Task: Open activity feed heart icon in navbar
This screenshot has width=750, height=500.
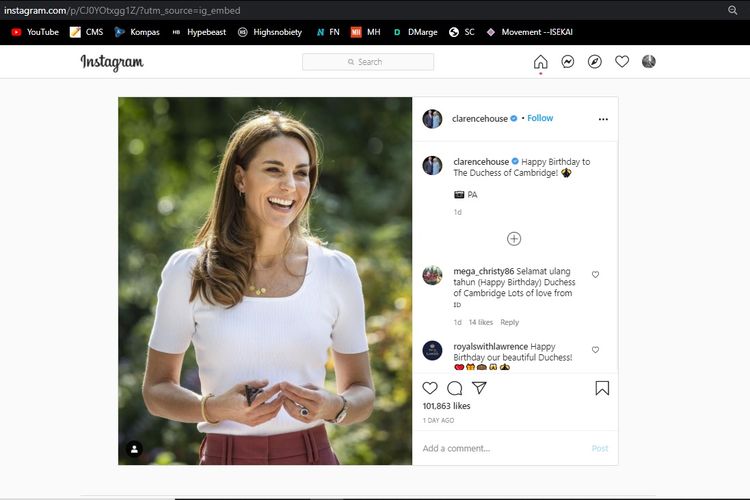Action: 621,62
